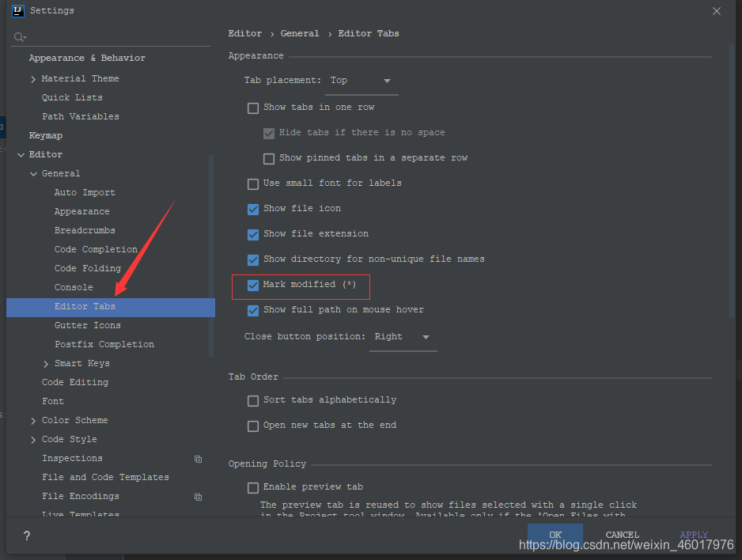Click the copy icon beside Inspections
This screenshot has height=560, width=742.
pos(199,459)
